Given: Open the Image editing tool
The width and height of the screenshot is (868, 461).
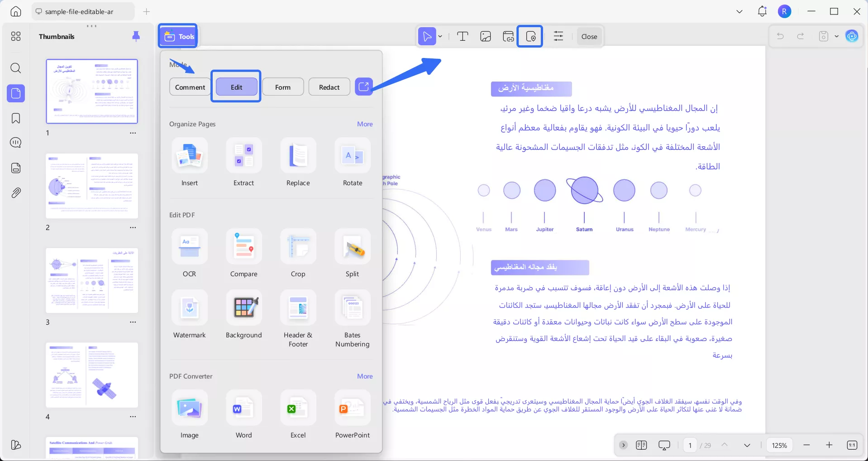Looking at the screenshot, I should (x=485, y=36).
